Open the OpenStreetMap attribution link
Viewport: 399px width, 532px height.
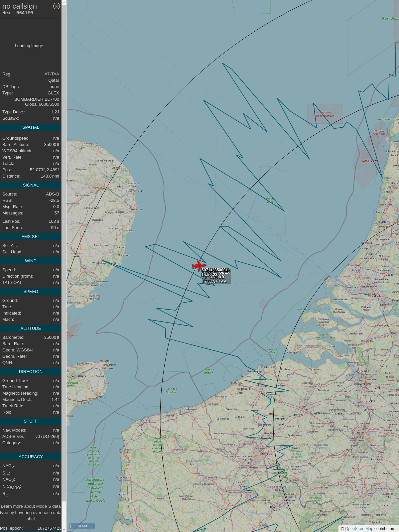[359, 528]
